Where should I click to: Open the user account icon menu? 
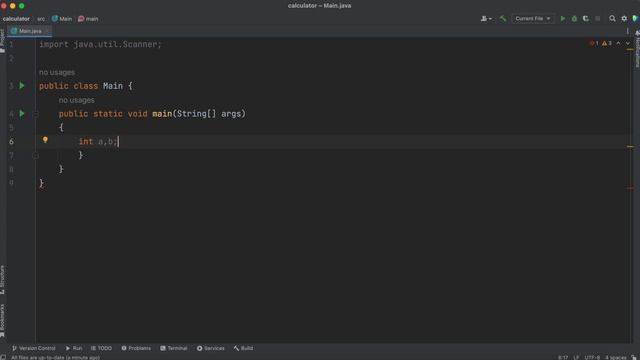[486, 18]
